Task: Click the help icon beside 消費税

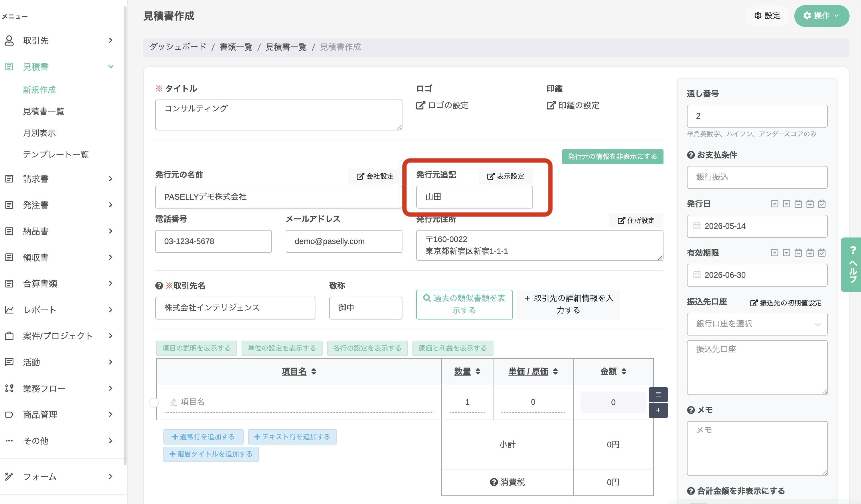Action: (494, 482)
